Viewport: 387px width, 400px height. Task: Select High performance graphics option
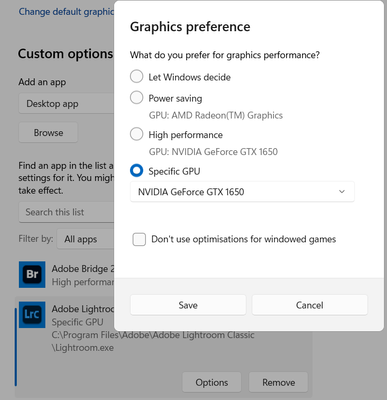[137, 134]
